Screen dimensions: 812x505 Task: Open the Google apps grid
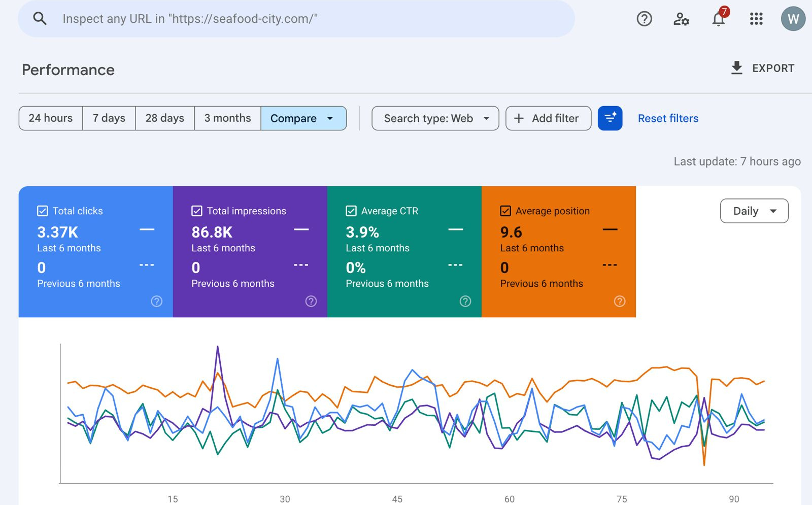click(756, 19)
